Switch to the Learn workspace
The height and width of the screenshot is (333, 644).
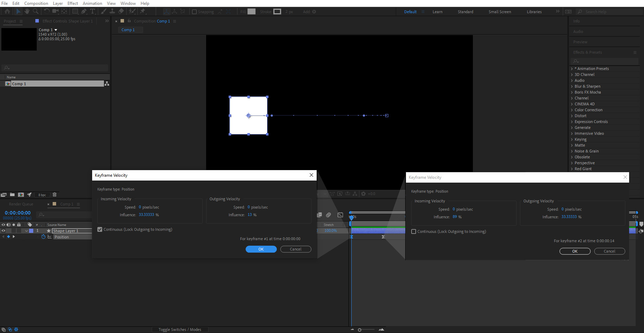[x=438, y=12]
